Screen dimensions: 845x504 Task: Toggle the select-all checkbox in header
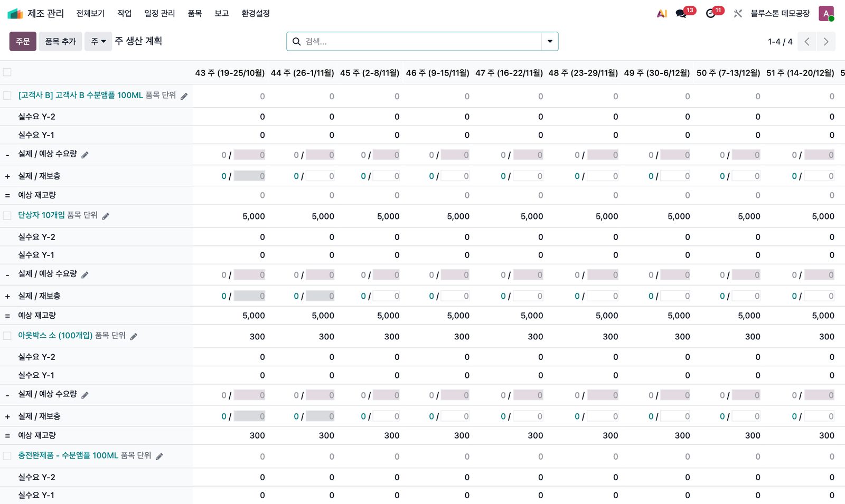7,72
